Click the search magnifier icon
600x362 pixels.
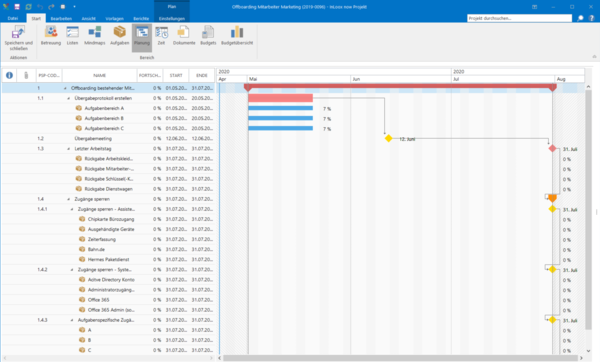click(580, 18)
